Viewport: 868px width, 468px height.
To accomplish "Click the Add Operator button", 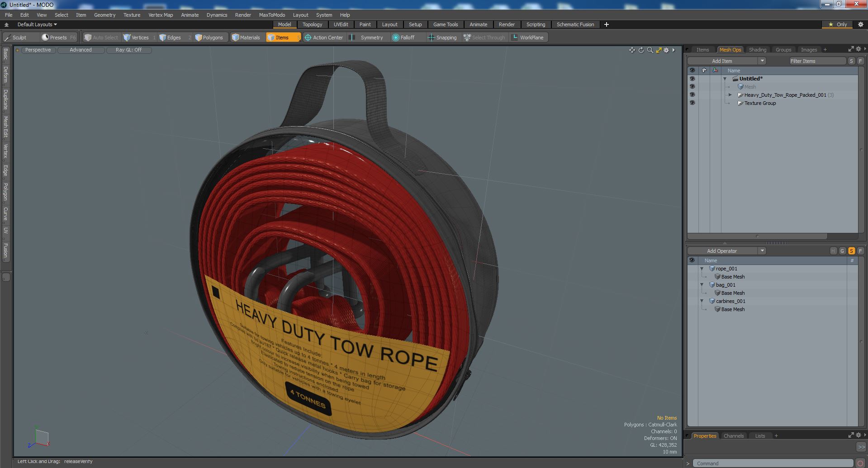I will tap(722, 251).
